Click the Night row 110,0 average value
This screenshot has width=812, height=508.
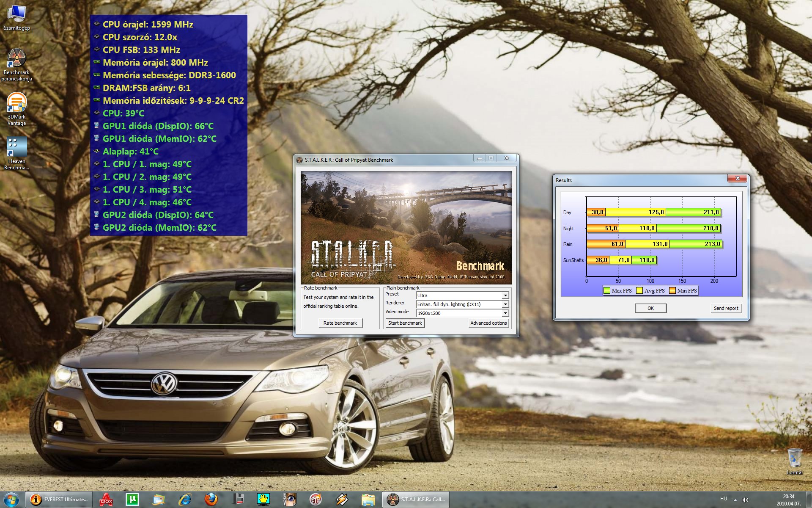(x=647, y=229)
